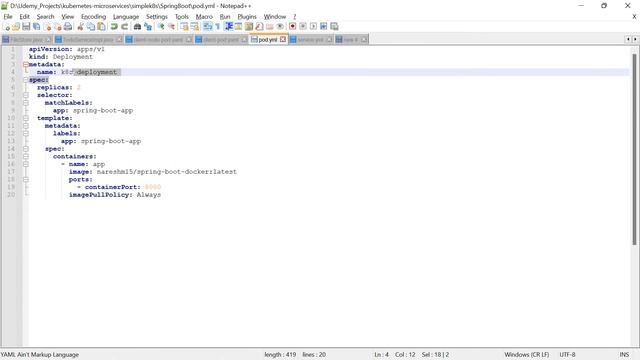Screen dimensions: 640x360
Task: Collapse the ports block fold marker
Action: point(26,180)
